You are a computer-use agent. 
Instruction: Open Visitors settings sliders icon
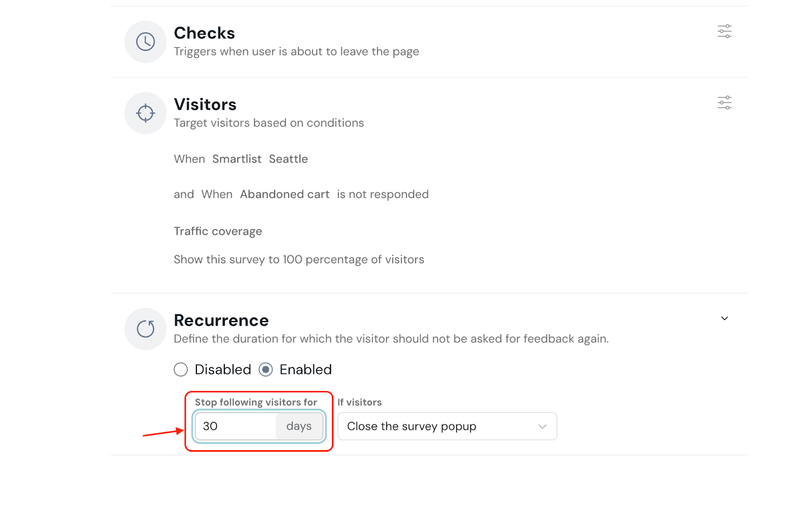tap(724, 103)
